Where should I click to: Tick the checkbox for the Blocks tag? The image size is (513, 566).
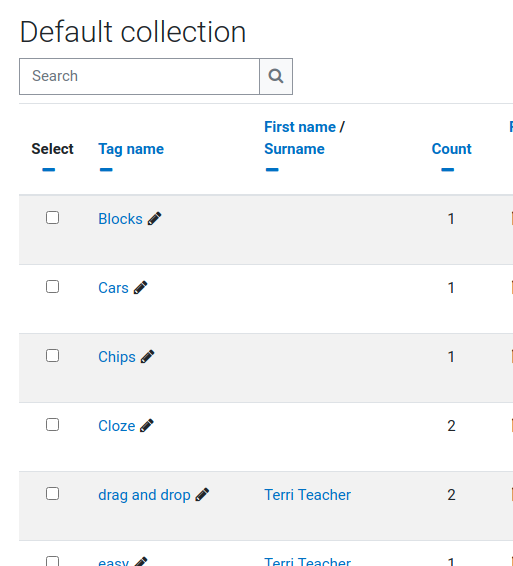pos(52,218)
